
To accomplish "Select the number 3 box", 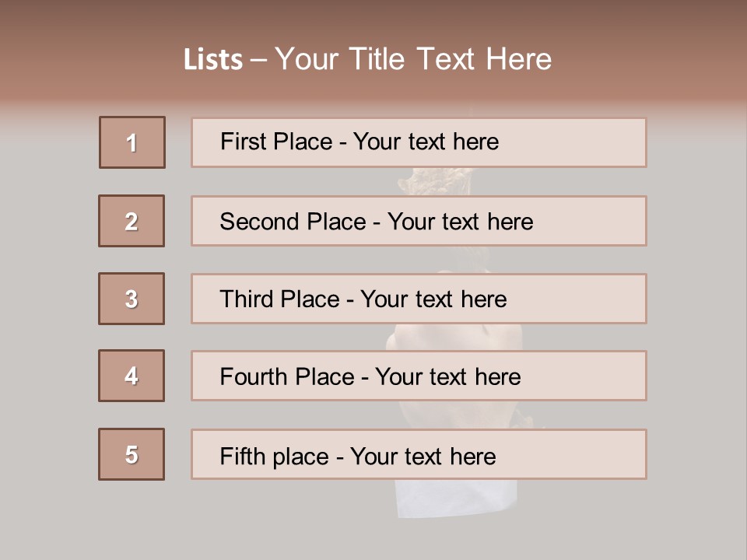I will coord(132,299).
